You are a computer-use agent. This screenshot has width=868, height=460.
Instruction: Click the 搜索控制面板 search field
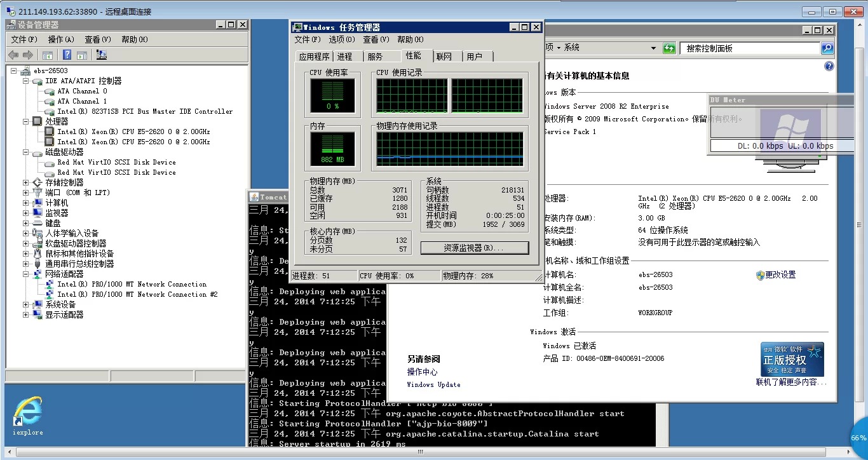tap(750, 48)
